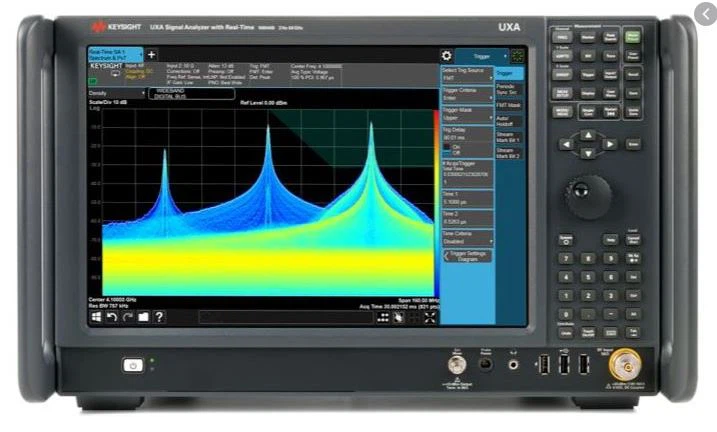Click the Center 4.10000 GHz readout
The height and width of the screenshot is (432, 717).
(x=112, y=300)
